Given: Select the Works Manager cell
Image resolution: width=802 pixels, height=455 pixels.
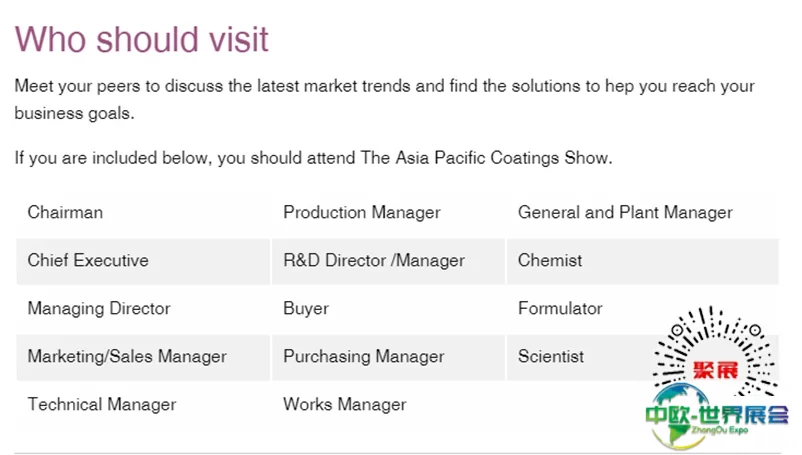Looking at the screenshot, I should (x=389, y=404).
